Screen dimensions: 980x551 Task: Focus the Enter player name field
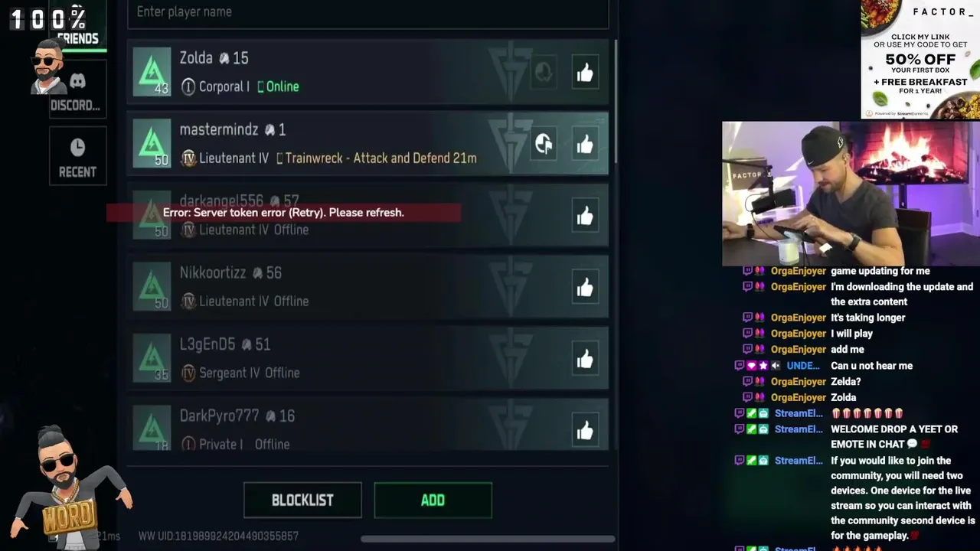[x=367, y=12]
